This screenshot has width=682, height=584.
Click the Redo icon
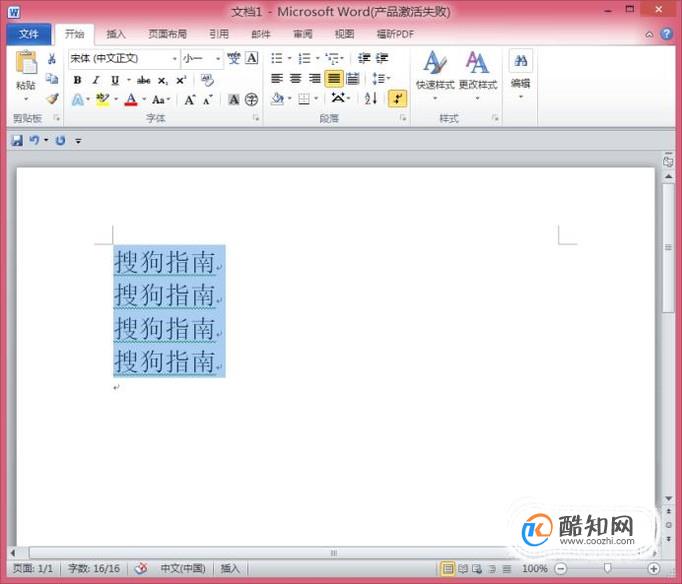point(60,140)
